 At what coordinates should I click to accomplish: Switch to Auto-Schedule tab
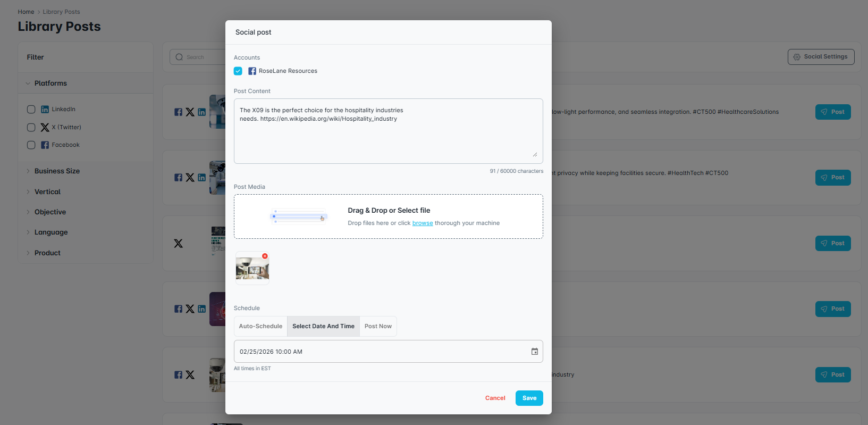[x=260, y=327]
